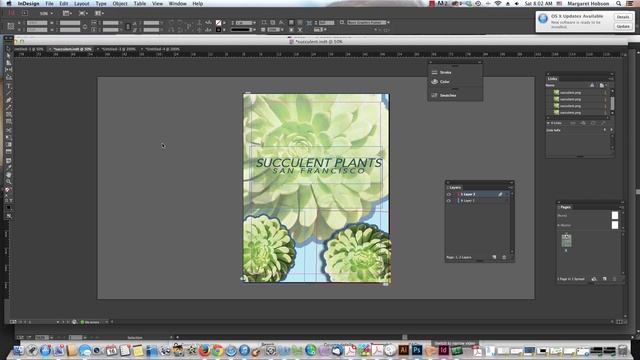Select the Direct Selection tool
640x360 pixels.
(x=9, y=56)
